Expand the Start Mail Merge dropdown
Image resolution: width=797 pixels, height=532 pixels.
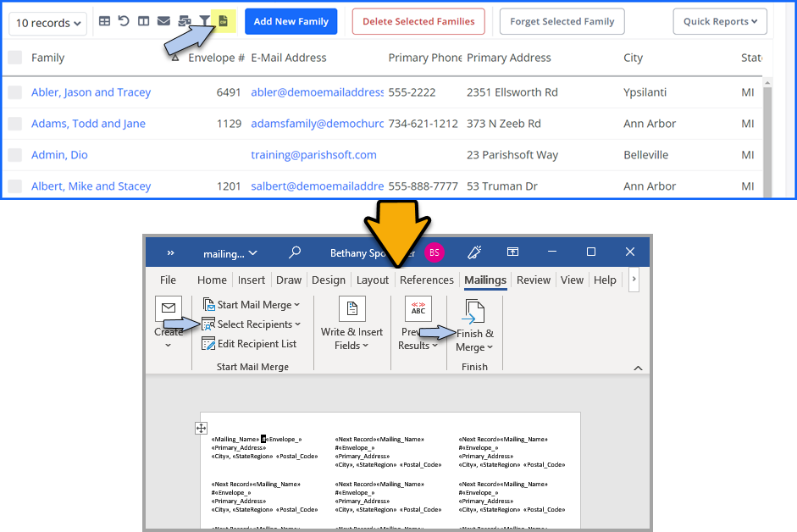tap(296, 305)
